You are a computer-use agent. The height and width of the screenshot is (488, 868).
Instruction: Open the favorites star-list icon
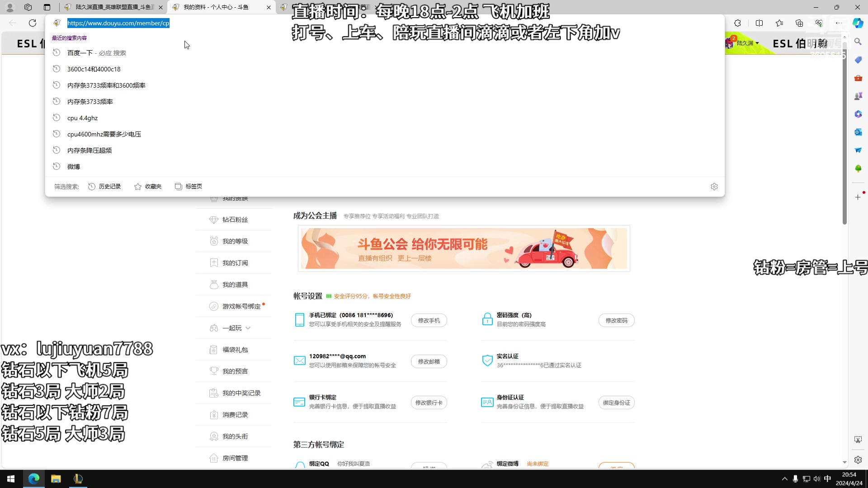point(779,23)
